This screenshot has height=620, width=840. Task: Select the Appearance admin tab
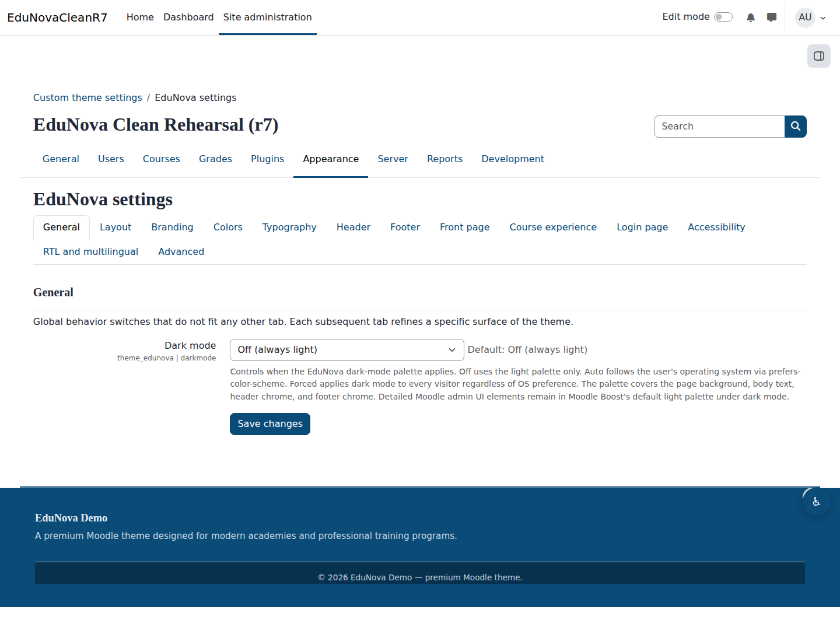tap(331, 159)
